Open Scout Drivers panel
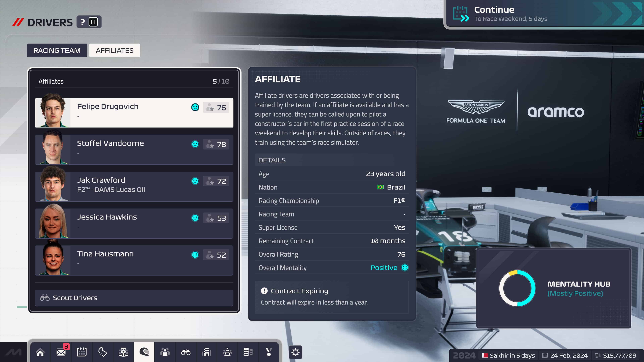Screen dimensions: 644x362 coord(133,297)
